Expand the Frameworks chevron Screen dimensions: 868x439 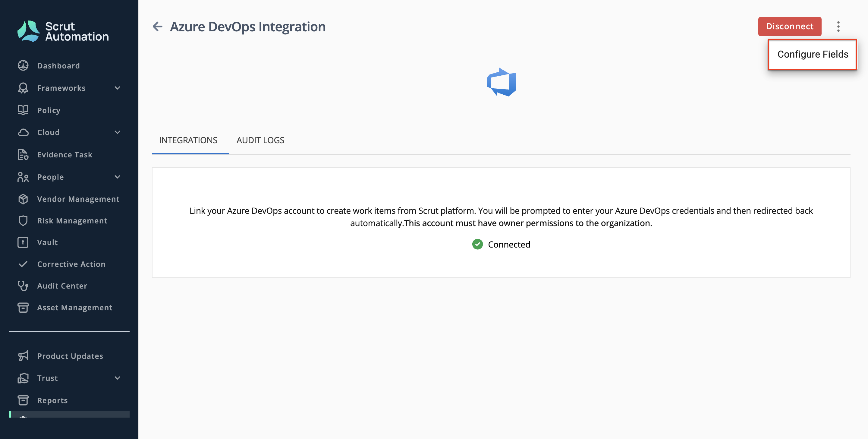[117, 88]
